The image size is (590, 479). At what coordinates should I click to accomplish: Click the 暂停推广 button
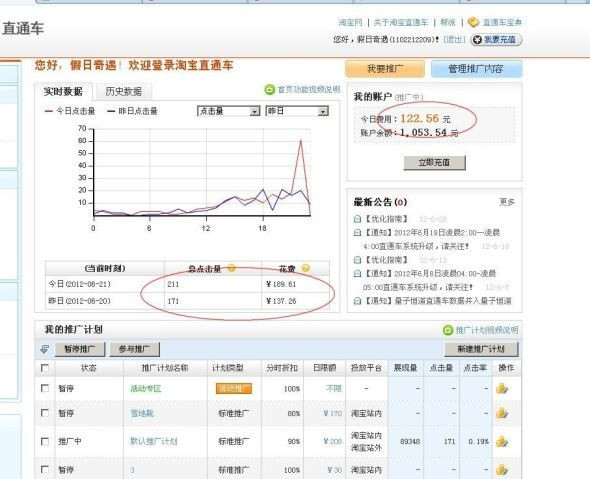coord(80,349)
